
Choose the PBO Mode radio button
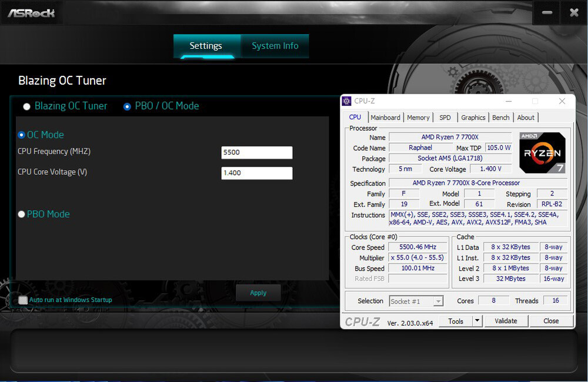21,214
